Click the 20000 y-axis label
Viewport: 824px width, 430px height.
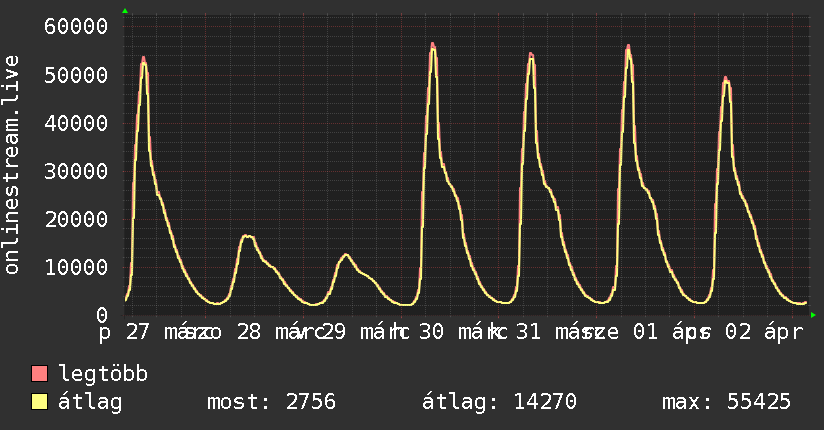76,219
